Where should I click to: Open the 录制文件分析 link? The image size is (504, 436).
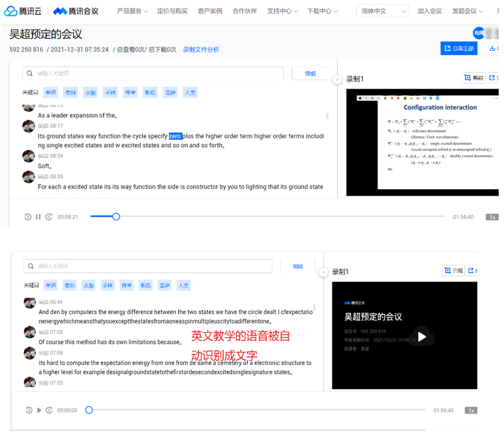pyautogui.click(x=201, y=50)
